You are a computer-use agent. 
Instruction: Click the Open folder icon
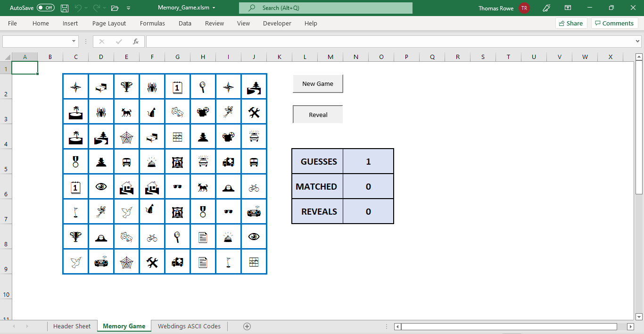click(x=115, y=8)
